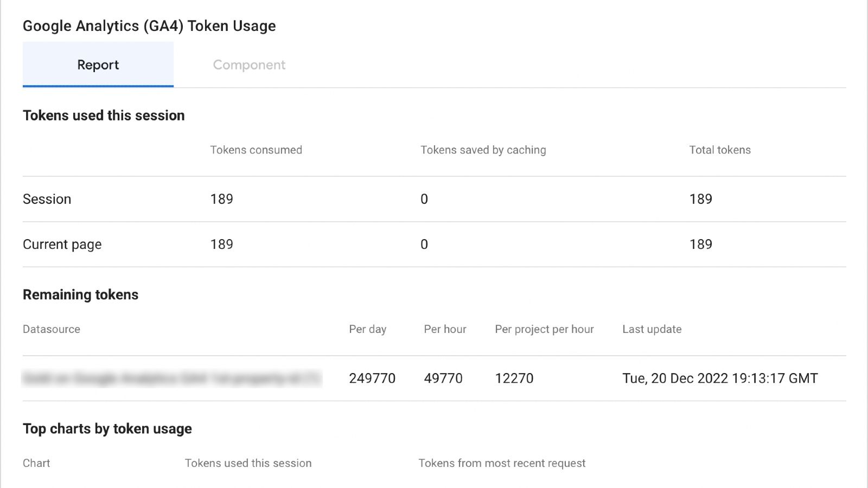This screenshot has width=868, height=488.
Task: Click the Total tokens column header
Action: pyautogui.click(x=719, y=150)
